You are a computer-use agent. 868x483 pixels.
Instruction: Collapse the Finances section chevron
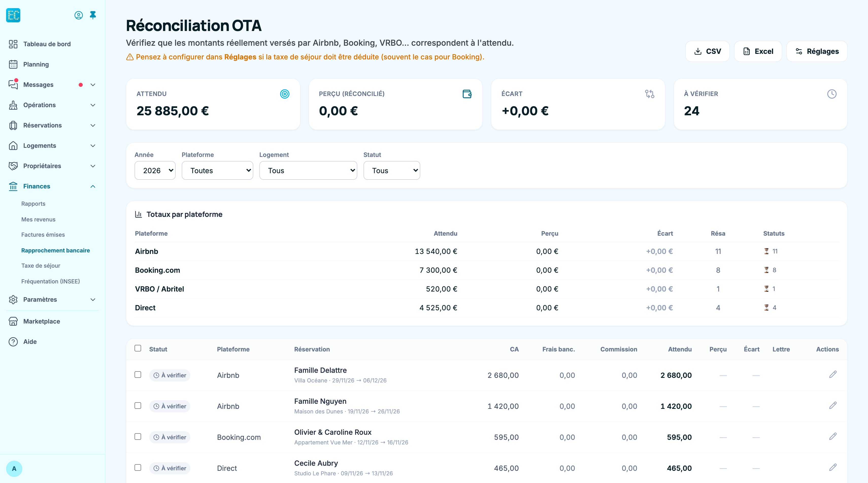(93, 186)
